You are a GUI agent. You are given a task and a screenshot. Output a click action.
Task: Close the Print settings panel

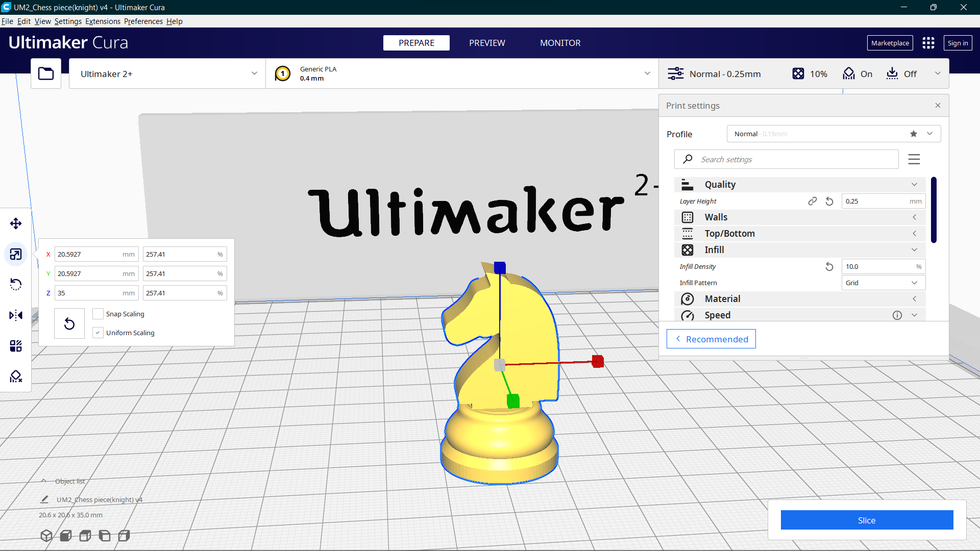coord(938,106)
